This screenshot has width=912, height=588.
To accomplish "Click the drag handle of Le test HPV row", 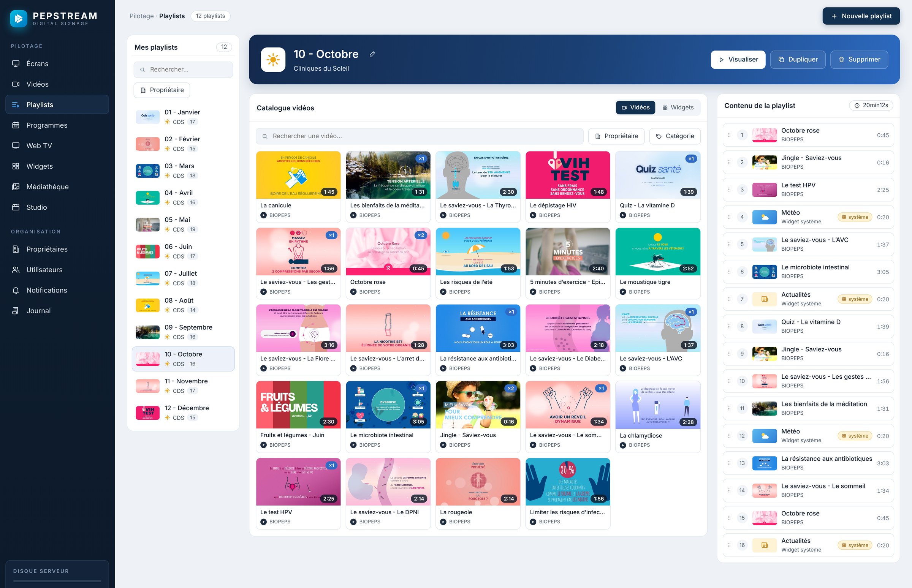I will 729,190.
